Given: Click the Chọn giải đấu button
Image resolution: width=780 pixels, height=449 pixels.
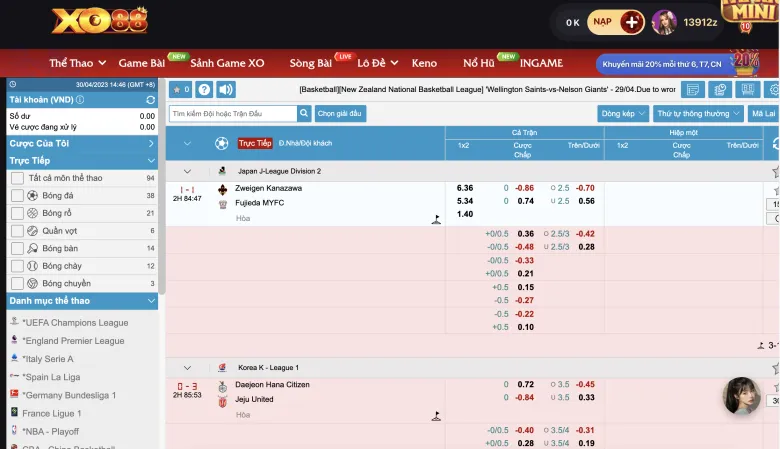Looking at the screenshot, I should [340, 113].
